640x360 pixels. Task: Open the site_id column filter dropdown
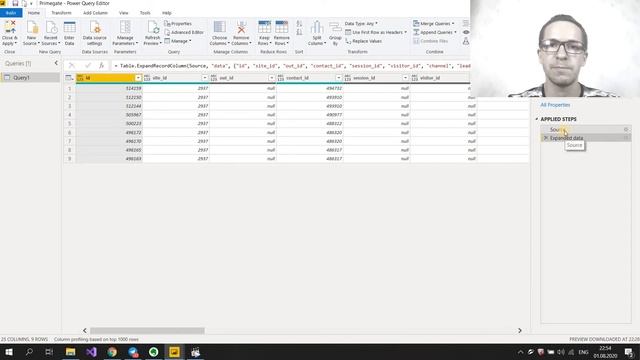tap(205, 78)
